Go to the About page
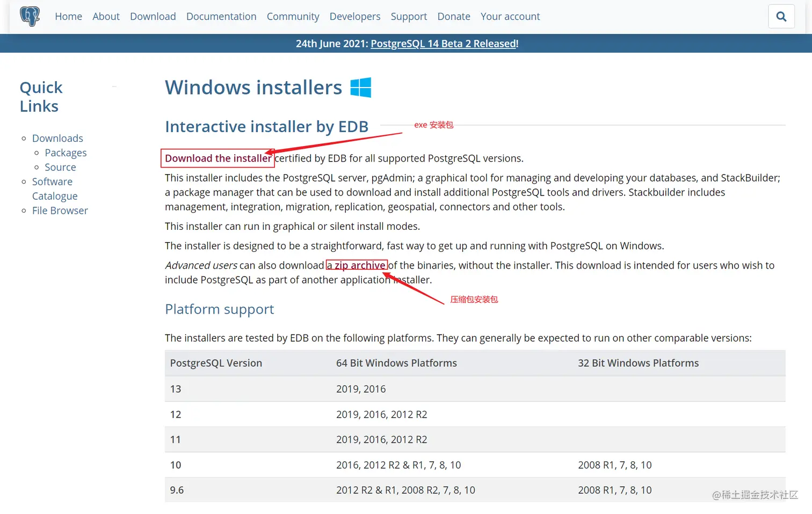The height and width of the screenshot is (514, 812). point(106,17)
